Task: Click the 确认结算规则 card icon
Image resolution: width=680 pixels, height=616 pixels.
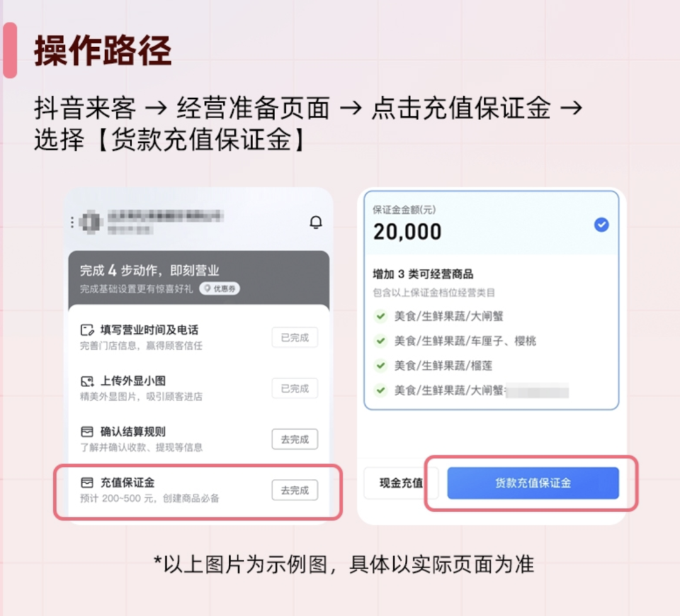Action: pyautogui.click(x=87, y=432)
